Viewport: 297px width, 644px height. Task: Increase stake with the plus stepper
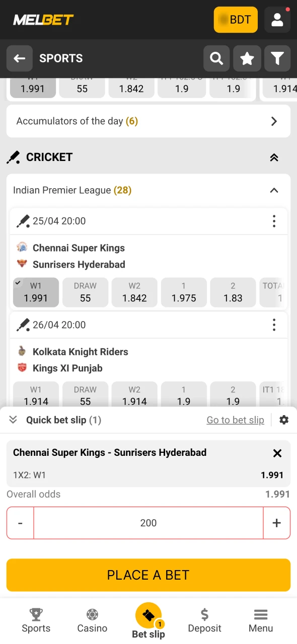point(276,523)
